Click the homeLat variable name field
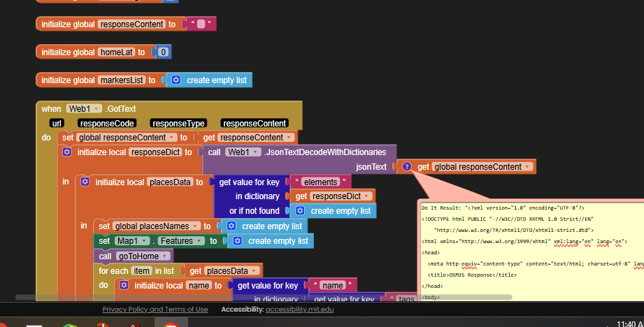This screenshot has width=644, height=327. pyautogui.click(x=116, y=52)
